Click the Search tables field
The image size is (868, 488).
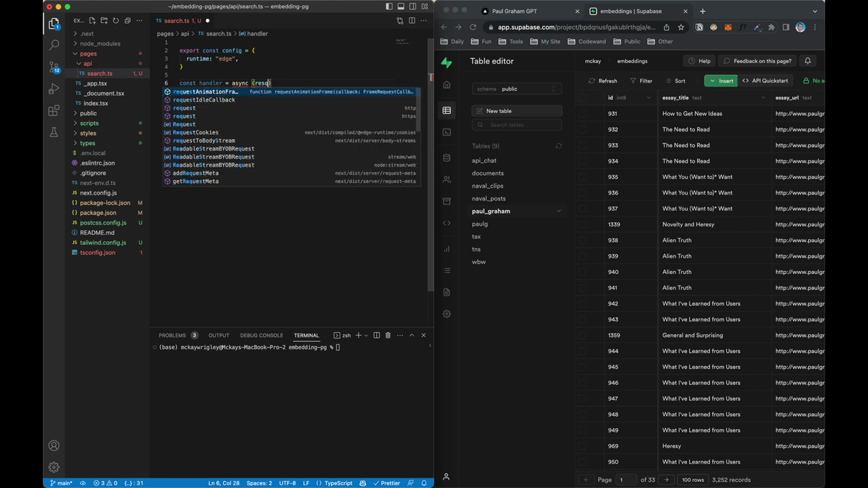pyautogui.click(x=517, y=125)
